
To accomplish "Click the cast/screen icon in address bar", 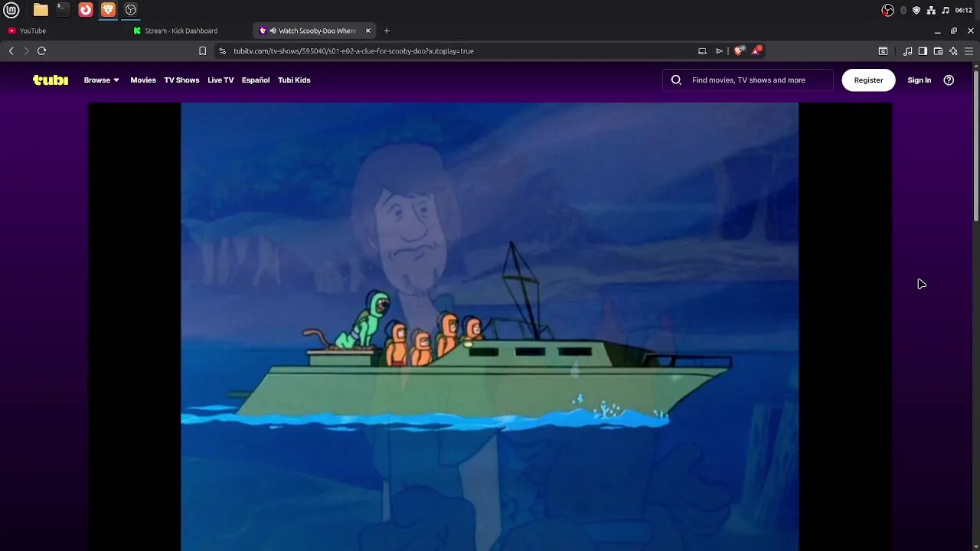I will (x=702, y=51).
